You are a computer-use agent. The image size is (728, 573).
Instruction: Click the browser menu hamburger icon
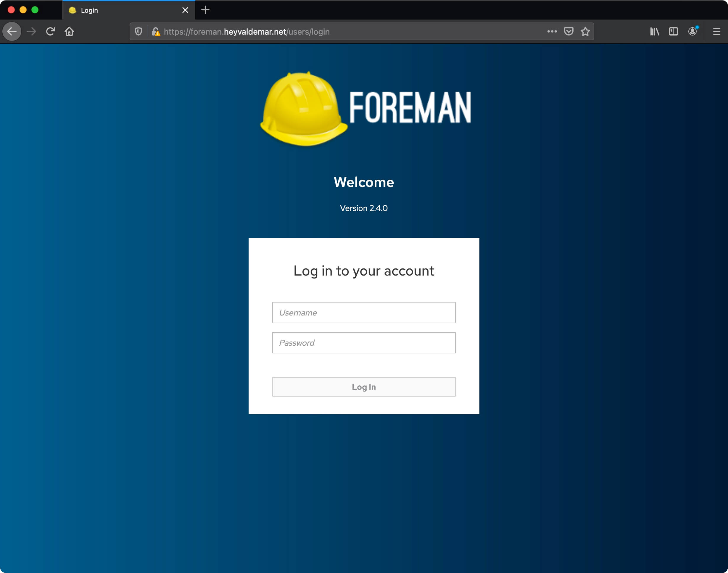click(717, 31)
